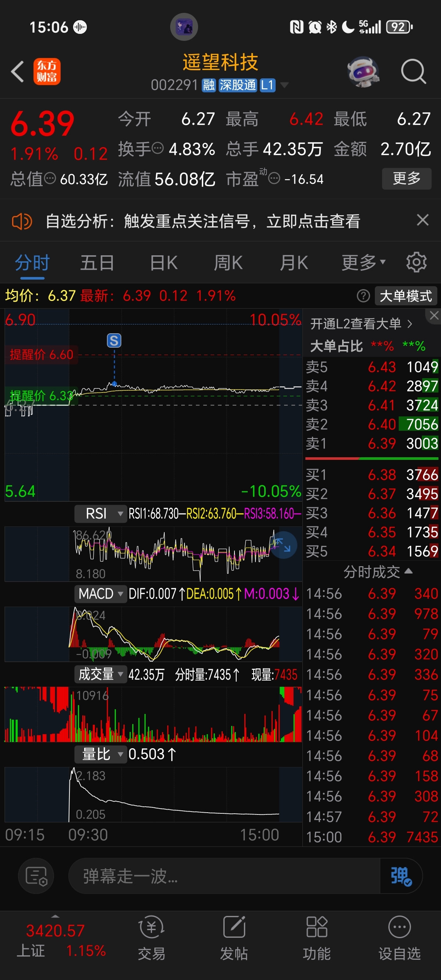Tap the 卖2 6.40 order row
The width and height of the screenshot is (441, 980).
tap(372, 424)
